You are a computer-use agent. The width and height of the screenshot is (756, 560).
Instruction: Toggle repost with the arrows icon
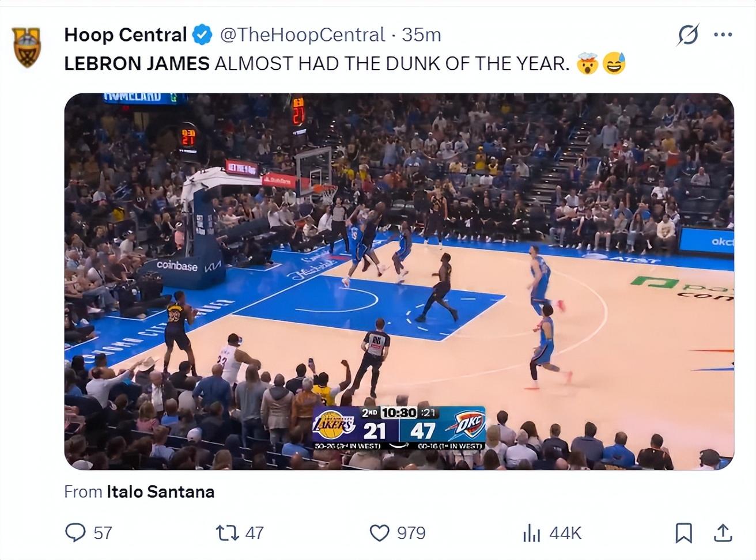(225, 533)
